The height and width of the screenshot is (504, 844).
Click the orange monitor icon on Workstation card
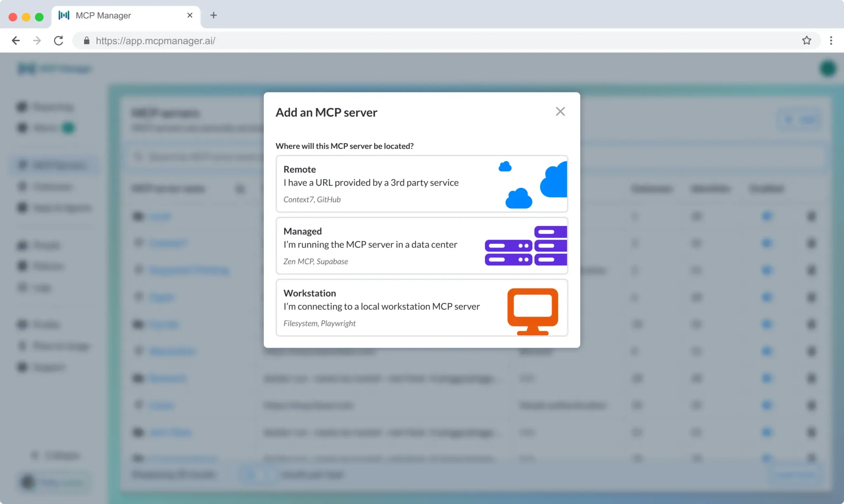click(532, 309)
